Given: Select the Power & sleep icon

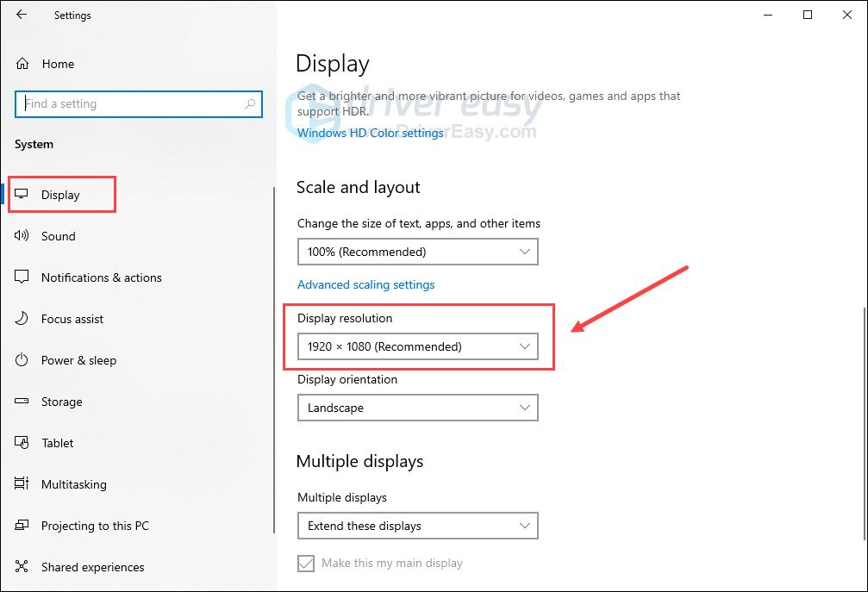Looking at the screenshot, I should 23,360.
